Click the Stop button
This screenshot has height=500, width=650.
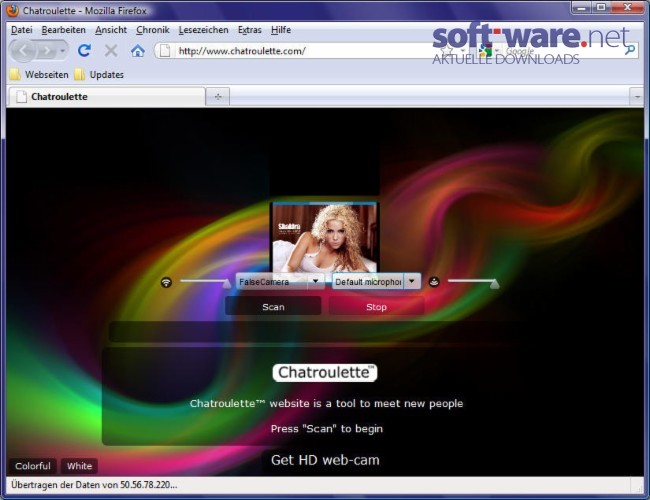tap(376, 307)
